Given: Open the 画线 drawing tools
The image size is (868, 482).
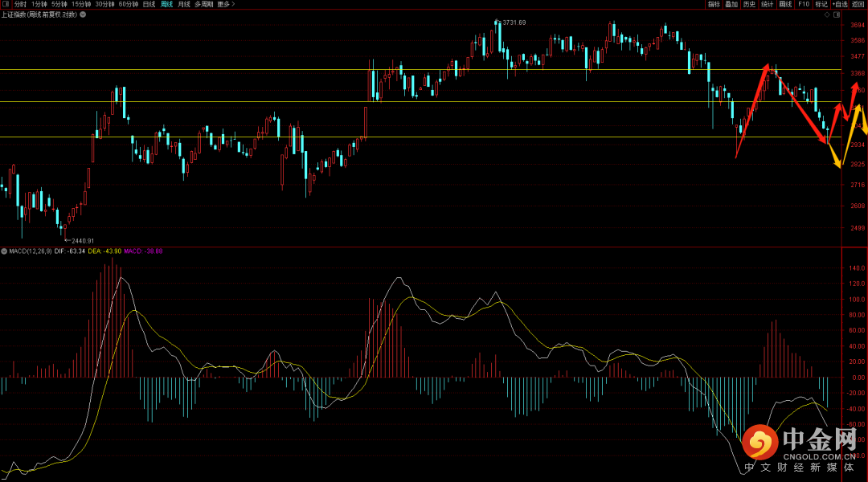Looking at the screenshot, I should pos(785,4).
